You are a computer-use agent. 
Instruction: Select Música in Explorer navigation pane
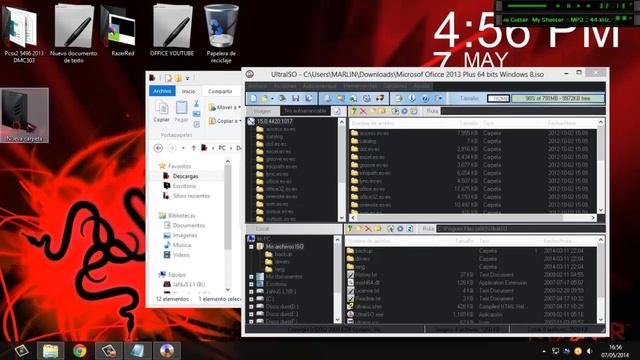tap(177, 245)
